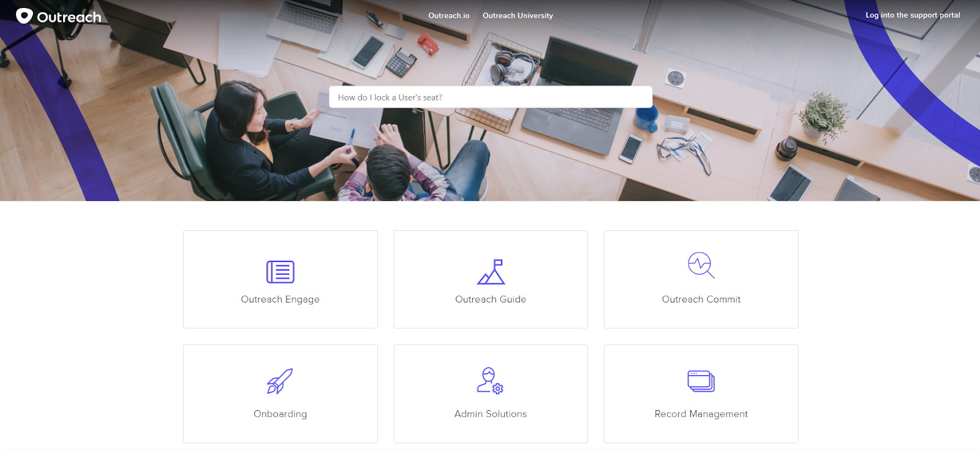
Task: Click the Onboarding rocket icon
Action: click(x=280, y=381)
